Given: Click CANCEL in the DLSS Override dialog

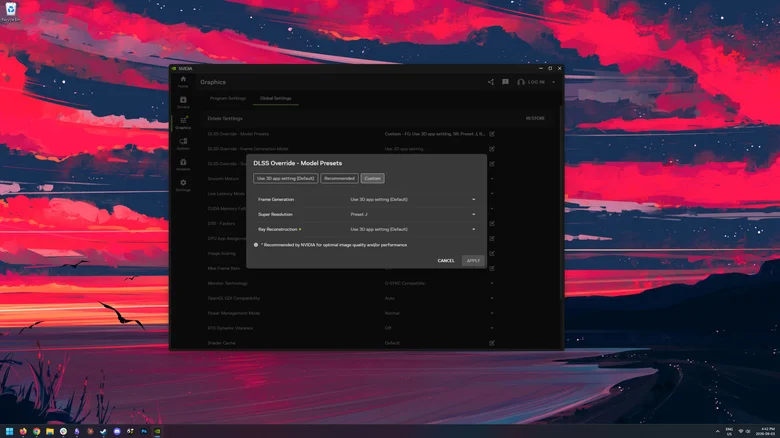Looking at the screenshot, I should point(446,261).
